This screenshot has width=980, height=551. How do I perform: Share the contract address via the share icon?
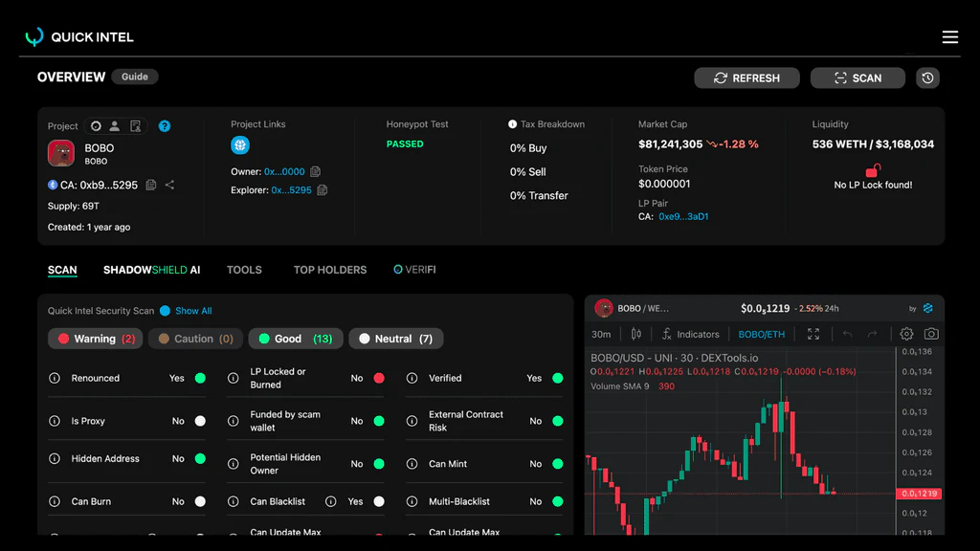pos(169,186)
